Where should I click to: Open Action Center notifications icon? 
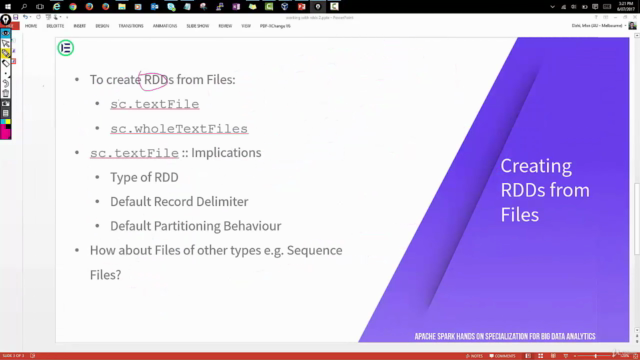pos(595,7)
